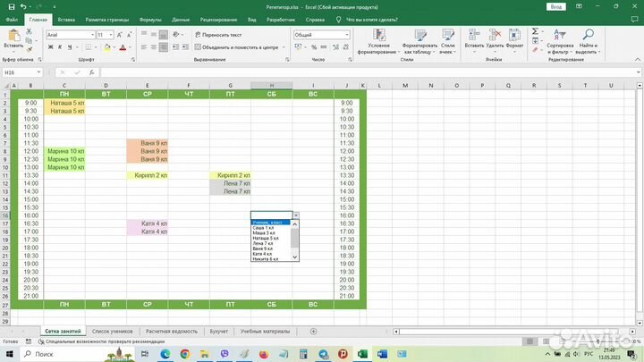
Task: Open Sort and Filter (Сортировка и фильтр)
Action: pyautogui.click(x=560, y=41)
